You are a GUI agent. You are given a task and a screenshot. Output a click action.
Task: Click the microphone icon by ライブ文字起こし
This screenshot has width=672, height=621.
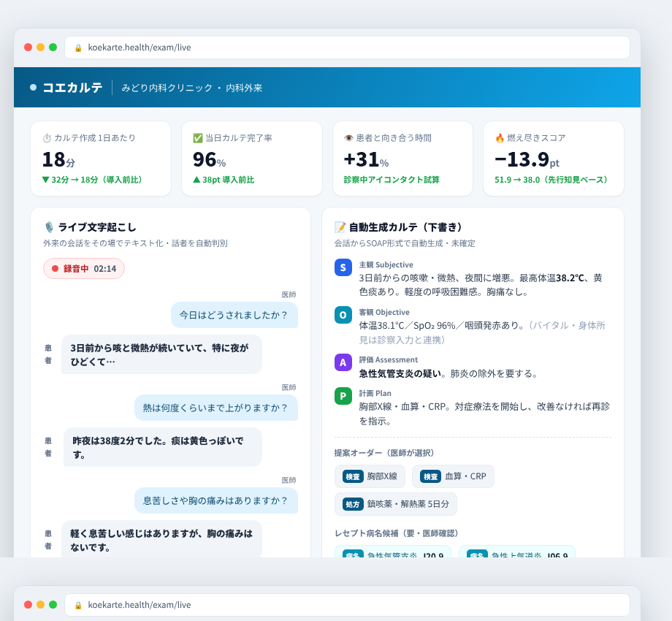pyautogui.click(x=49, y=227)
